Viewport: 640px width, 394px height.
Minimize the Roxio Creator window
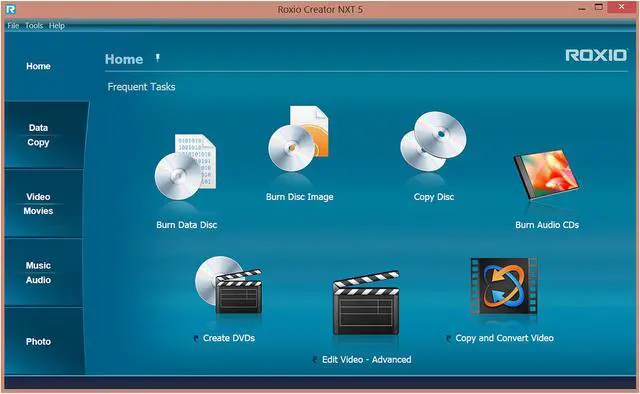(x=582, y=9)
